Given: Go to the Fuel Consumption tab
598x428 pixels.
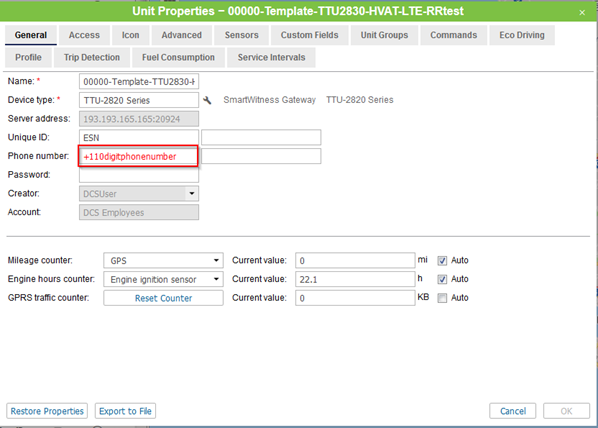Looking at the screenshot, I should click(178, 58).
